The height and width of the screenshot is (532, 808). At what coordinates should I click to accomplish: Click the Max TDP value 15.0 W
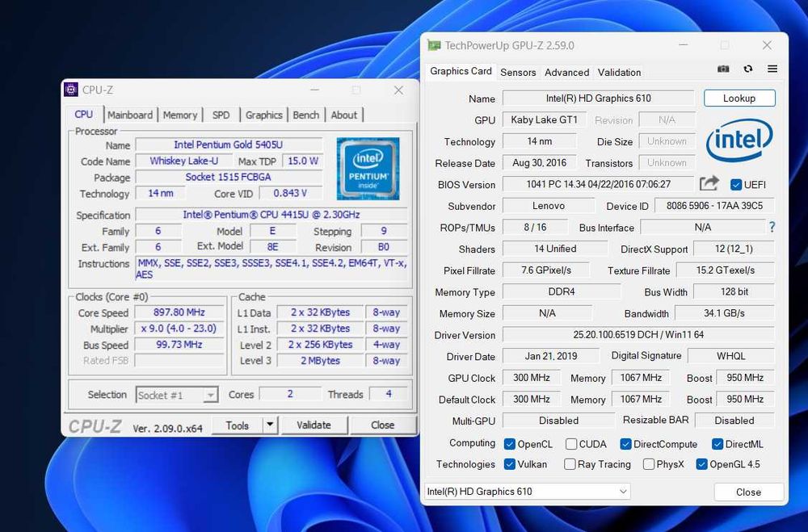(x=302, y=161)
